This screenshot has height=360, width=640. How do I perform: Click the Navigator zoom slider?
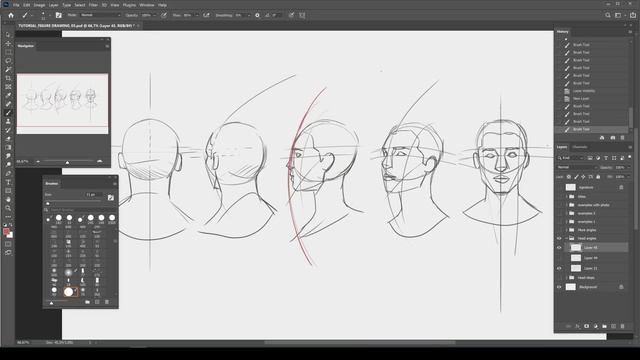point(68,162)
